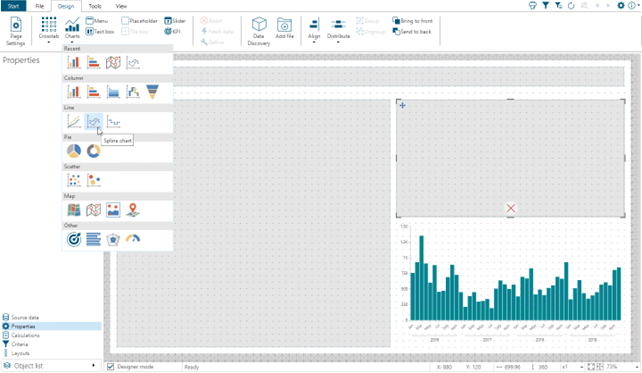
Task: Choose recent map chart in Recent section
Action: click(113, 63)
